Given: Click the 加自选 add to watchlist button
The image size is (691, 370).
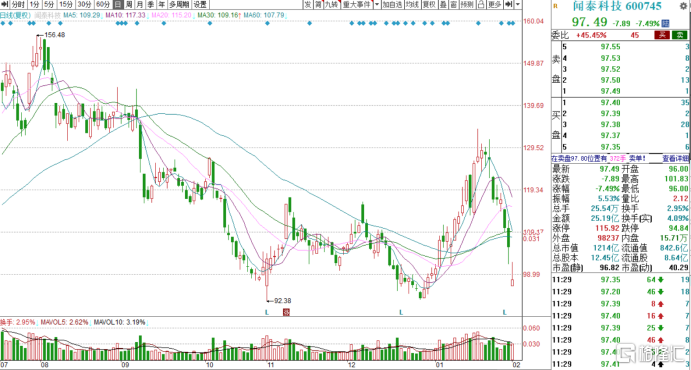Looking at the screenshot, I should 392,5.
